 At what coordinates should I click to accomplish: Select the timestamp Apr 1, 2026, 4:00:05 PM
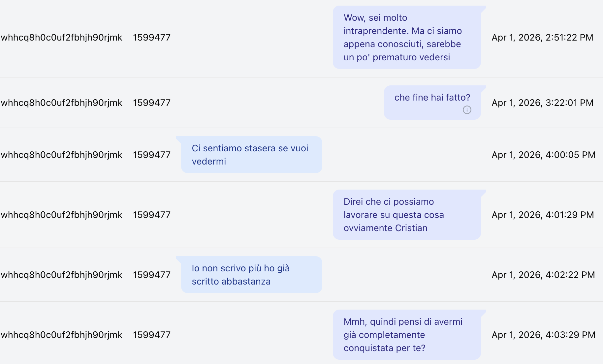(543, 155)
